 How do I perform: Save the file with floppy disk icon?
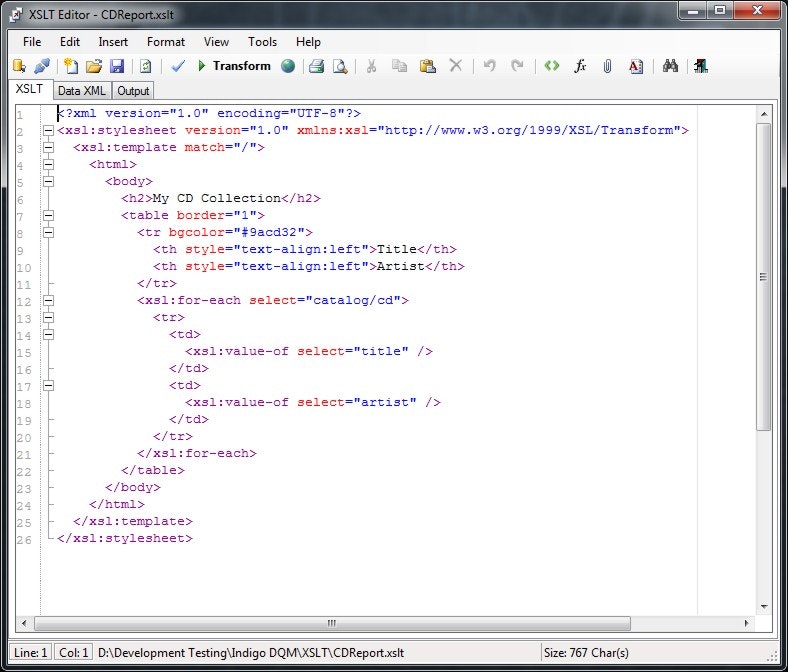[117, 66]
